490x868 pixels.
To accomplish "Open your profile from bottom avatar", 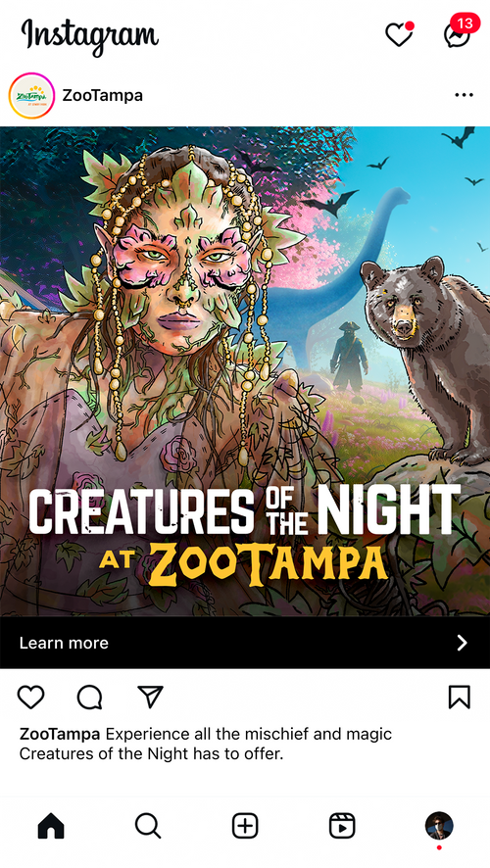I will tap(439, 827).
